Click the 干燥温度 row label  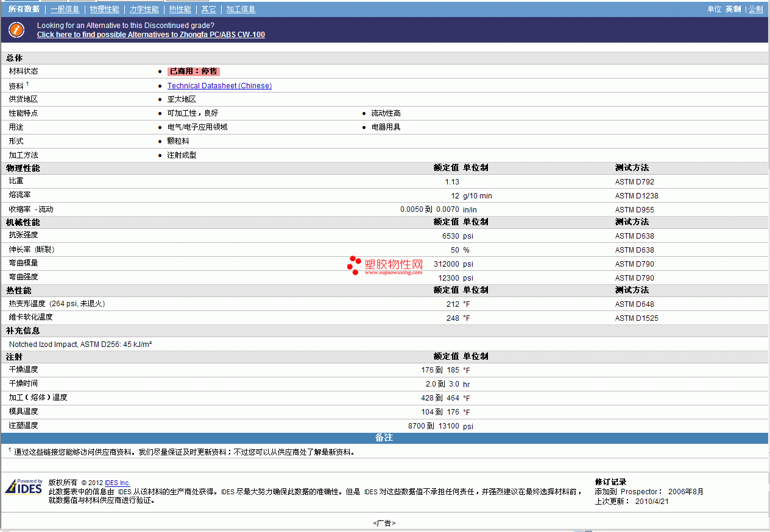tap(23, 369)
